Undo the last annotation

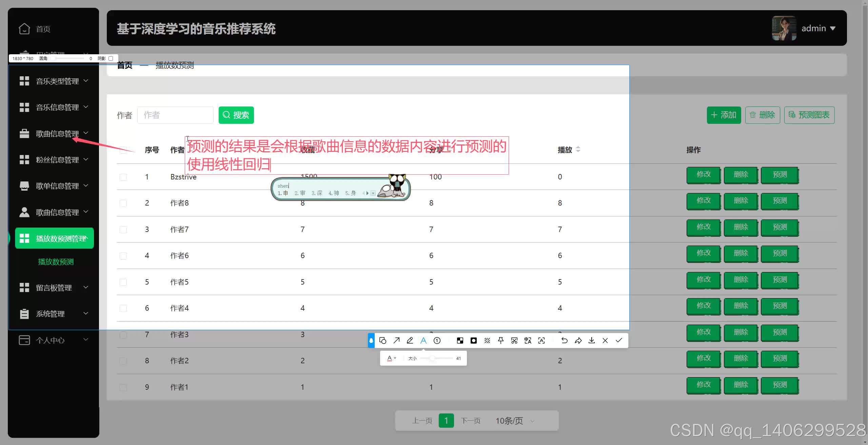564,341
